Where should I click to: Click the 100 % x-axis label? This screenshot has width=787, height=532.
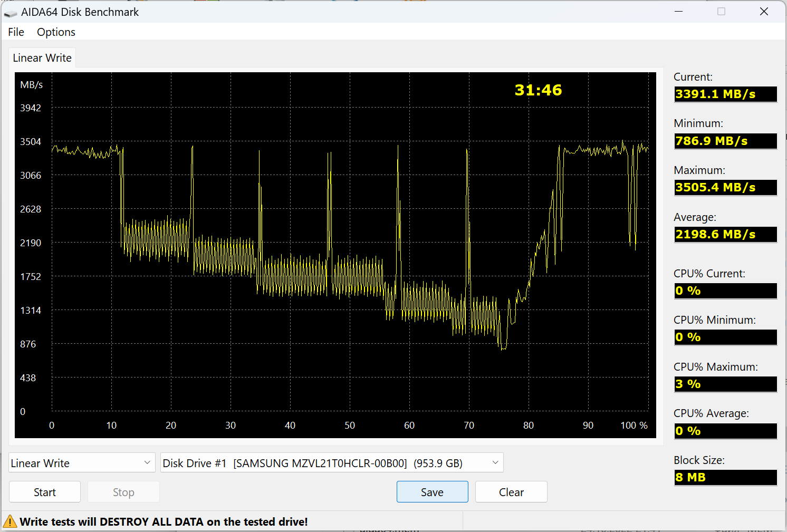coord(634,425)
